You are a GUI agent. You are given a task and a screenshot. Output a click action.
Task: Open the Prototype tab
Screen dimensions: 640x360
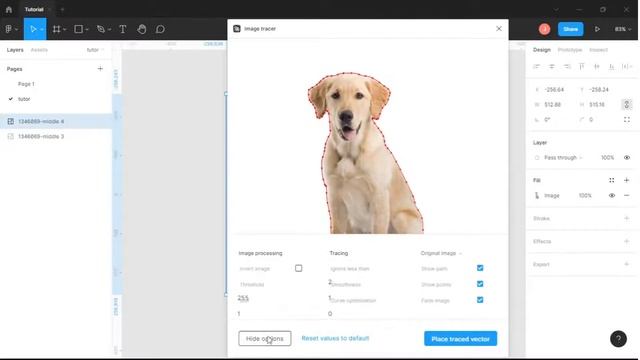(570, 50)
